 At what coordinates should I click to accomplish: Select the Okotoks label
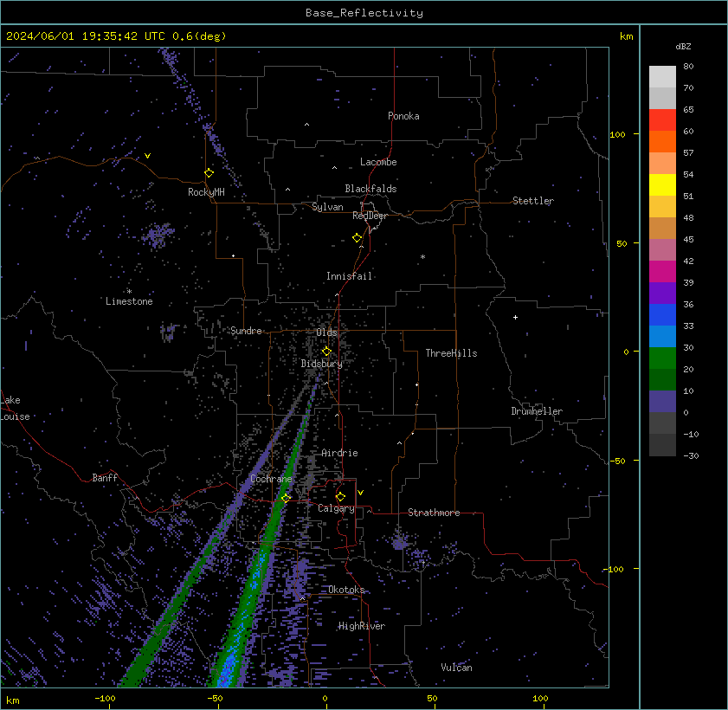tap(346, 590)
